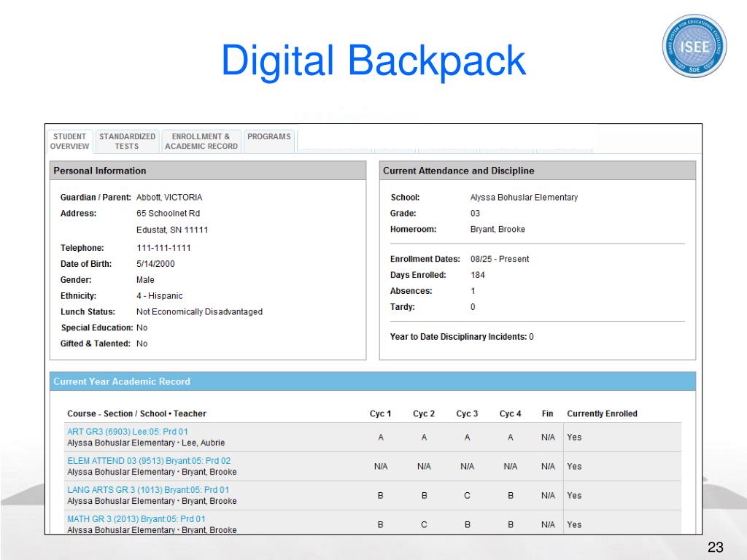Switch to the Student Overview tab
Viewport: 747px width, 560px height.
point(69,141)
